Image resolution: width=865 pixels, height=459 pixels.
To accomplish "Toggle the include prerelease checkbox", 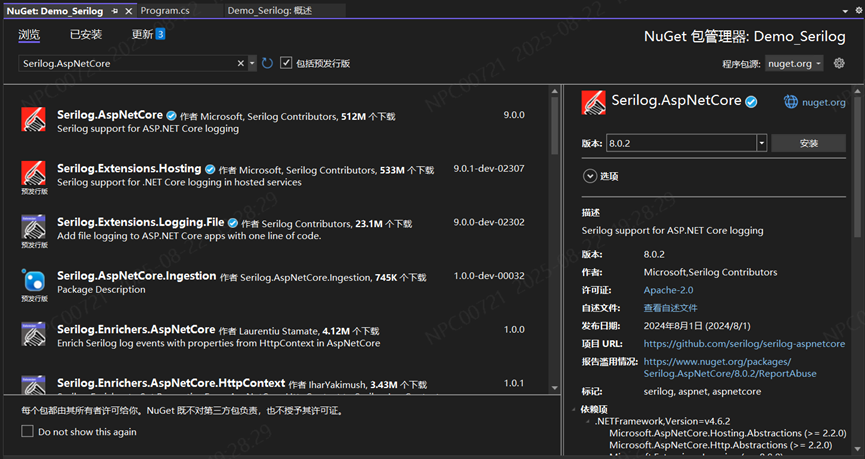I will tap(286, 63).
